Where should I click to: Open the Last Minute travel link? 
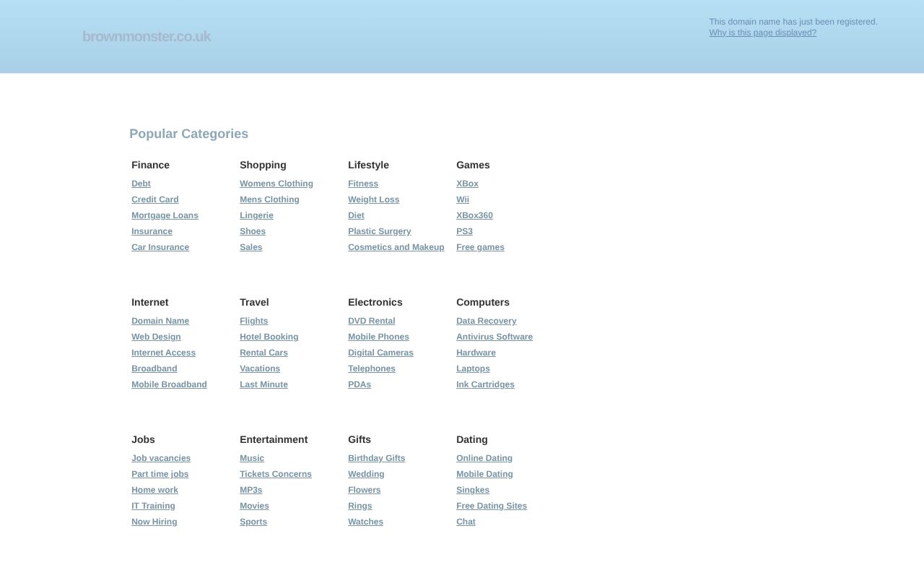tap(263, 384)
